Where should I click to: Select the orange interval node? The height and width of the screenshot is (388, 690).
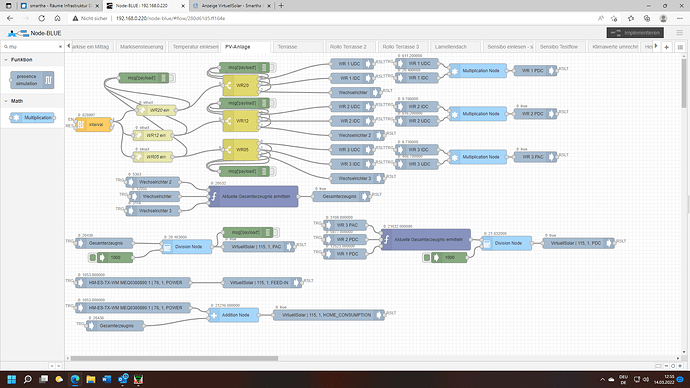(93, 124)
